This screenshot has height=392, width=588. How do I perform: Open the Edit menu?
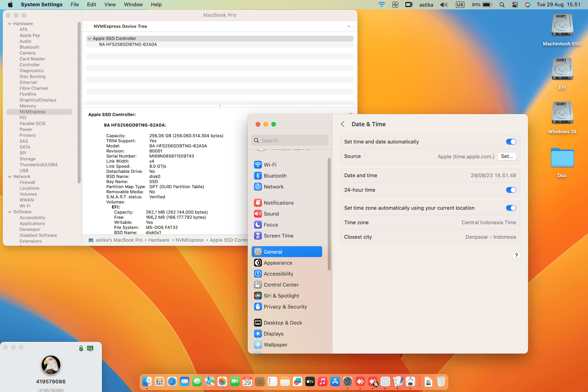pyautogui.click(x=91, y=5)
